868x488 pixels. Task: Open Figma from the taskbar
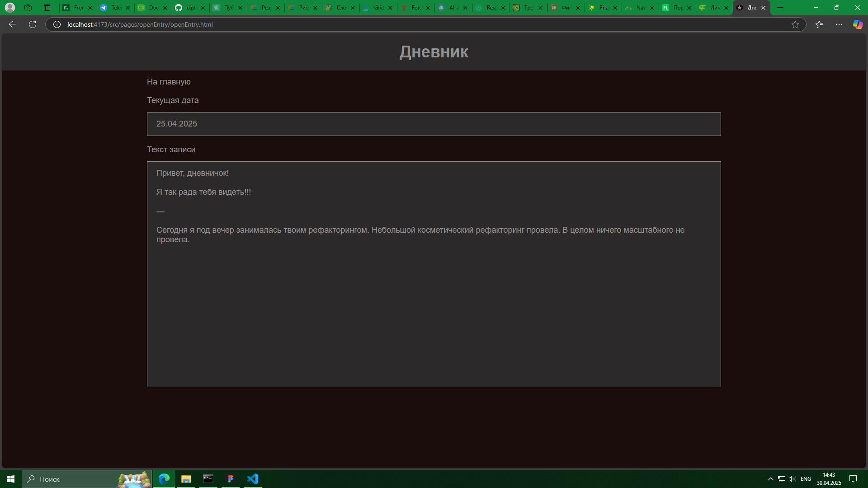pos(231,479)
